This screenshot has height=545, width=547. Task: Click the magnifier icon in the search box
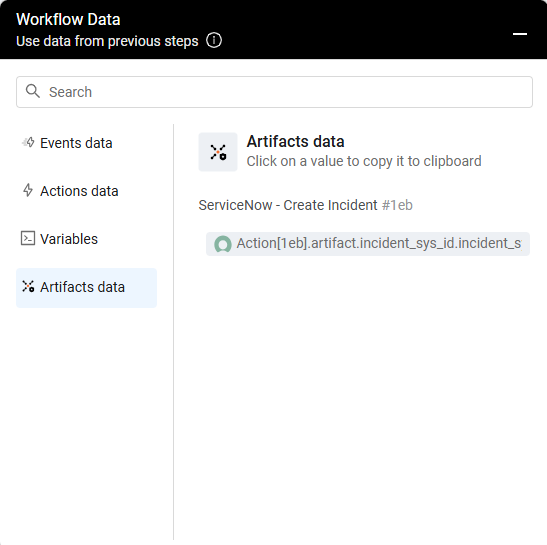33,91
